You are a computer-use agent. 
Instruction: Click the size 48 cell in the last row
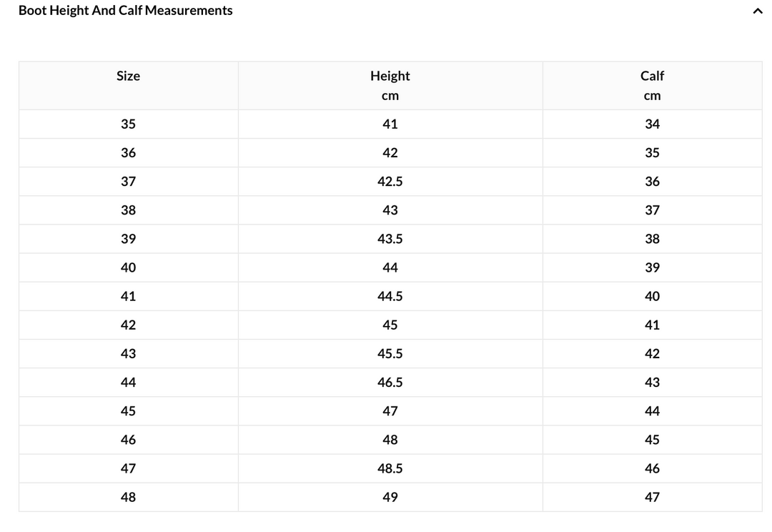tap(128, 497)
